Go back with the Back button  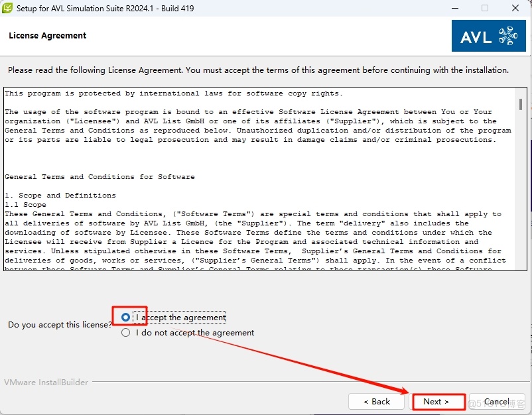point(377,402)
